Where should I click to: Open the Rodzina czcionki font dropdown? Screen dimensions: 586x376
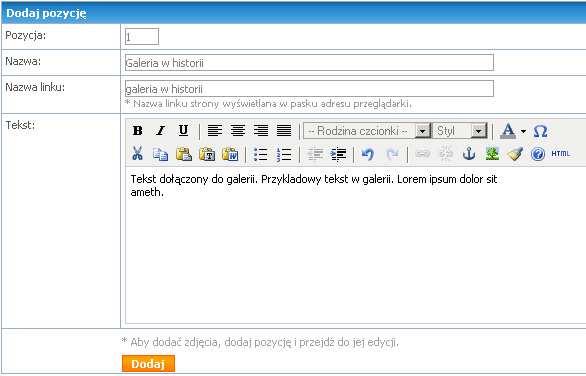pyautogui.click(x=367, y=131)
